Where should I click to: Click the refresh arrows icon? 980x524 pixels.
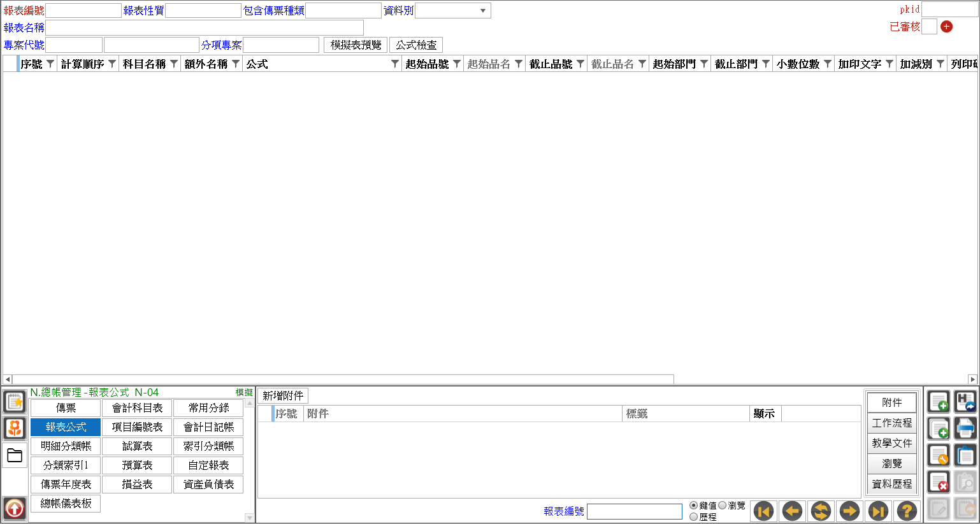pyautogui.click(x=821, y=511)
